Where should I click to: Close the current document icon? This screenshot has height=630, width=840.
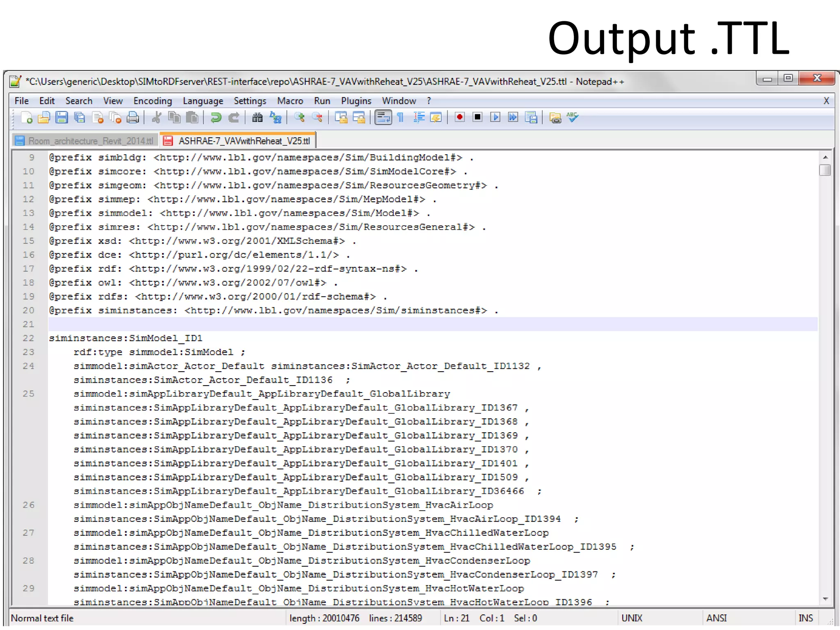click(x=98, y=118)
